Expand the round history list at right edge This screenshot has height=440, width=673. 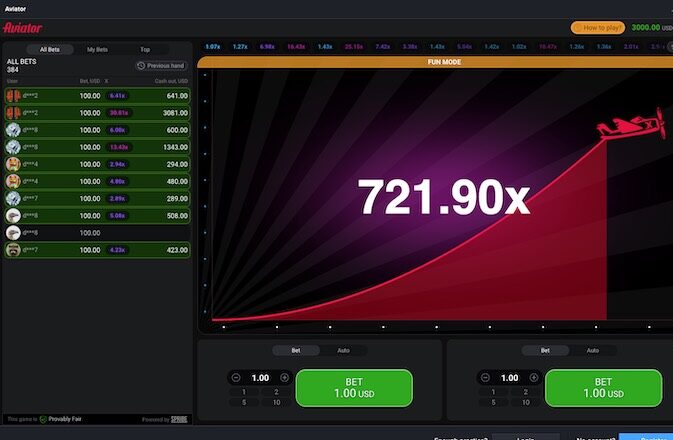point(670,46)
